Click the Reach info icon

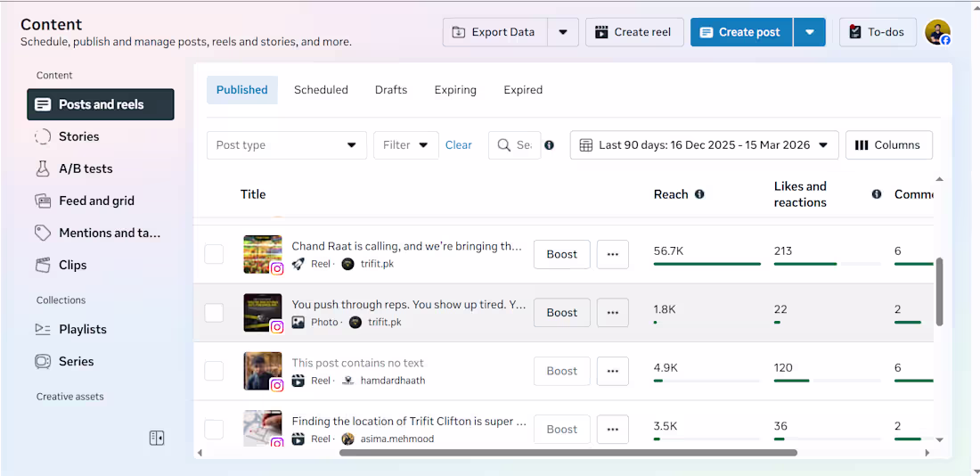pyautogui.click(x=699, y=194)
